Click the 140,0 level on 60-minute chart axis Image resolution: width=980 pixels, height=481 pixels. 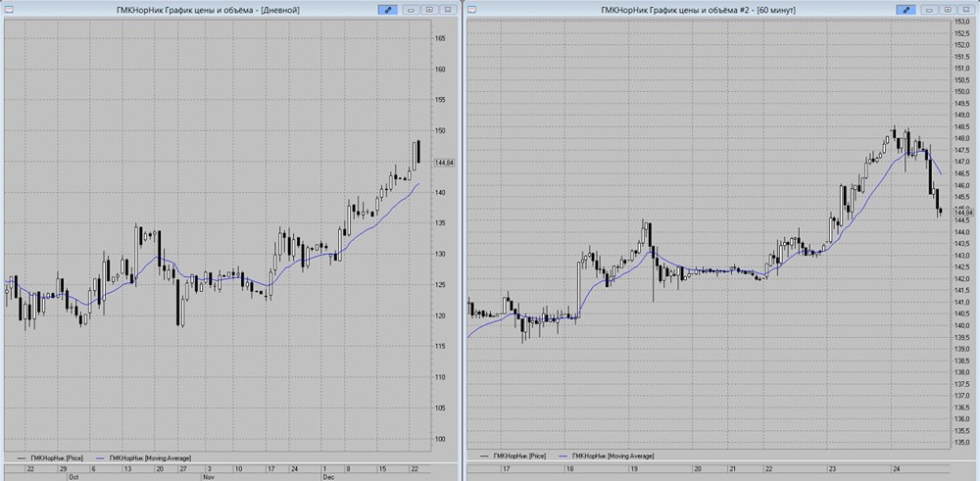tap(962, 326)
